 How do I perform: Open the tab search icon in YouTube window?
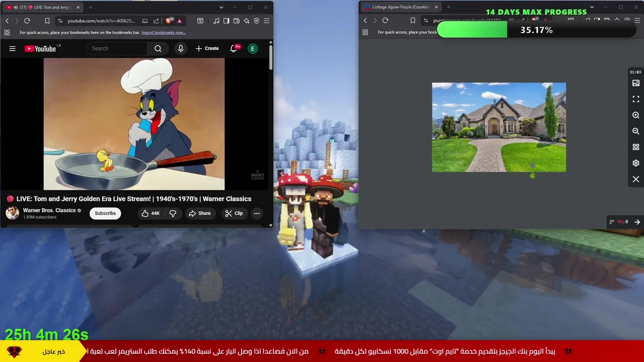200,21
